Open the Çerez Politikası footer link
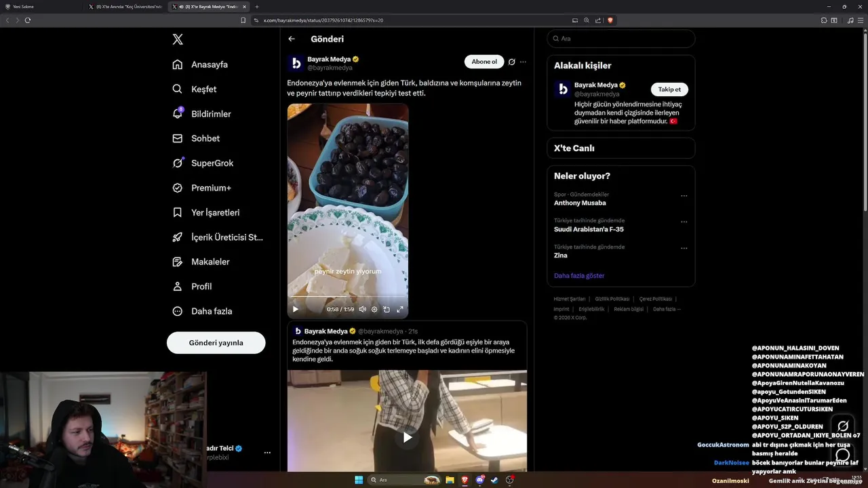This screenshot has width=868, height=488. [x=655, y=299]
